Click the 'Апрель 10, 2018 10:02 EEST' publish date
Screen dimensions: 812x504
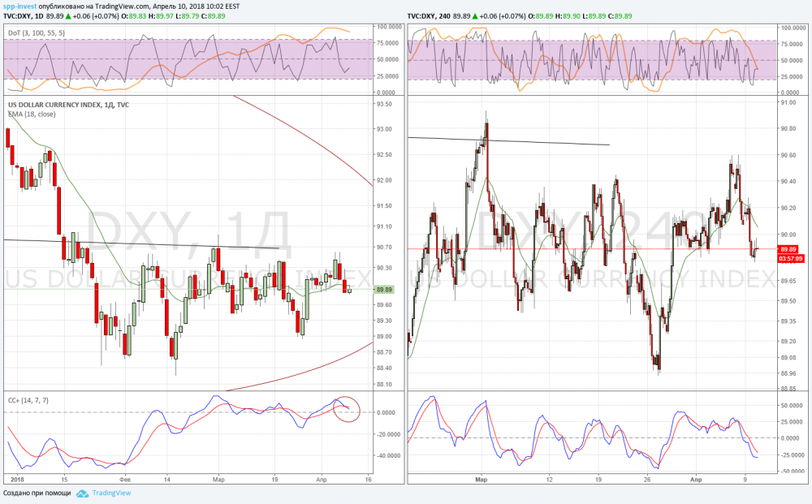click(x=197, y=6)
